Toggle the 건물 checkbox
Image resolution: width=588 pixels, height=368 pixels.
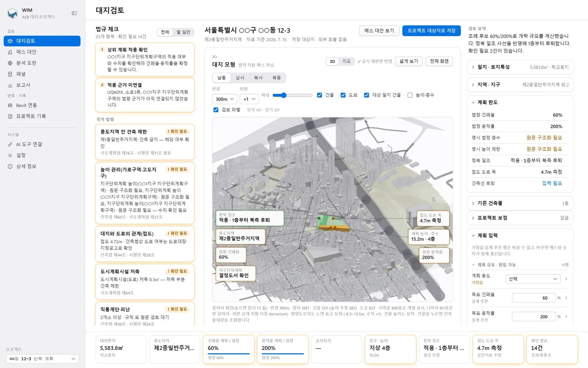[x=319, y=95]
